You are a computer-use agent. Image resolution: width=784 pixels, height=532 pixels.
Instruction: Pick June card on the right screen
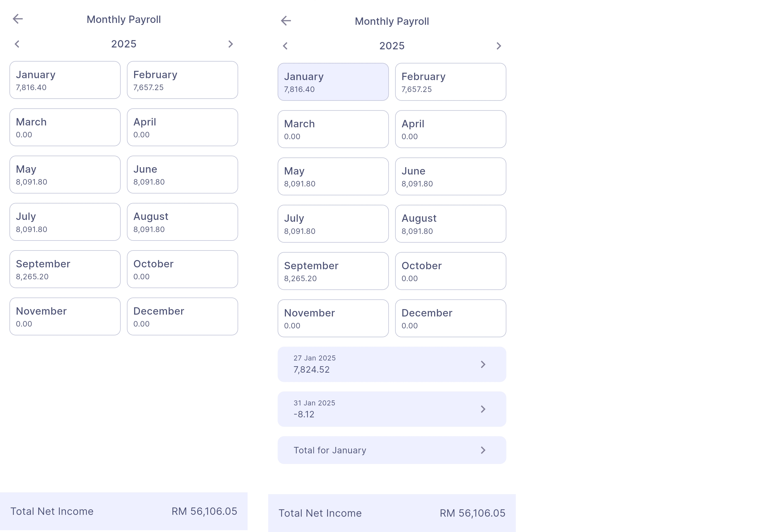[450, 176]
